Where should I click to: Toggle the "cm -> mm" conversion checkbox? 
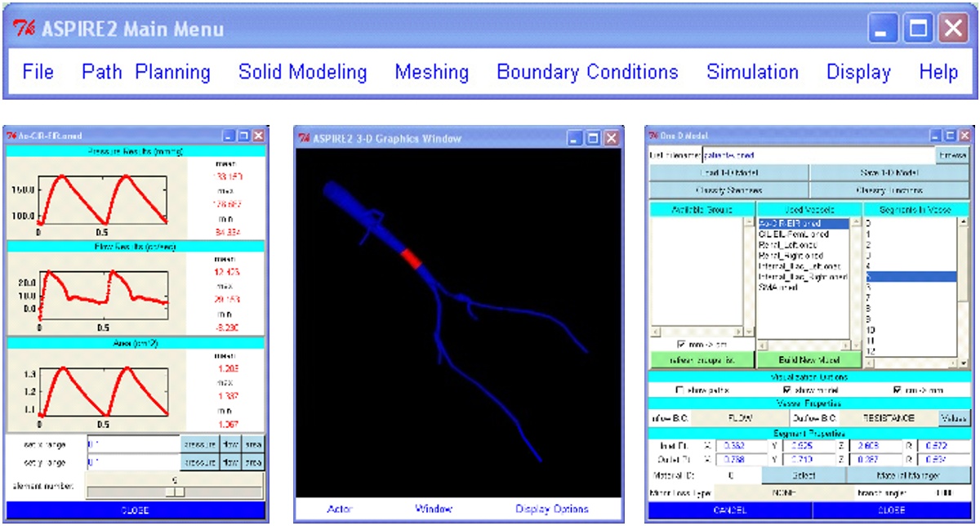(896, 388)
